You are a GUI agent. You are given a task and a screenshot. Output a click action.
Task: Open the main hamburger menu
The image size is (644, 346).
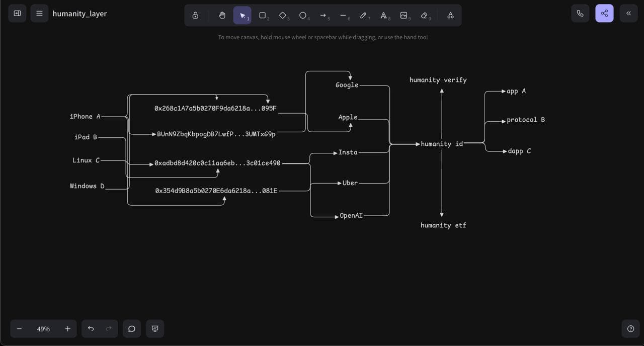[x=39, y=13]
